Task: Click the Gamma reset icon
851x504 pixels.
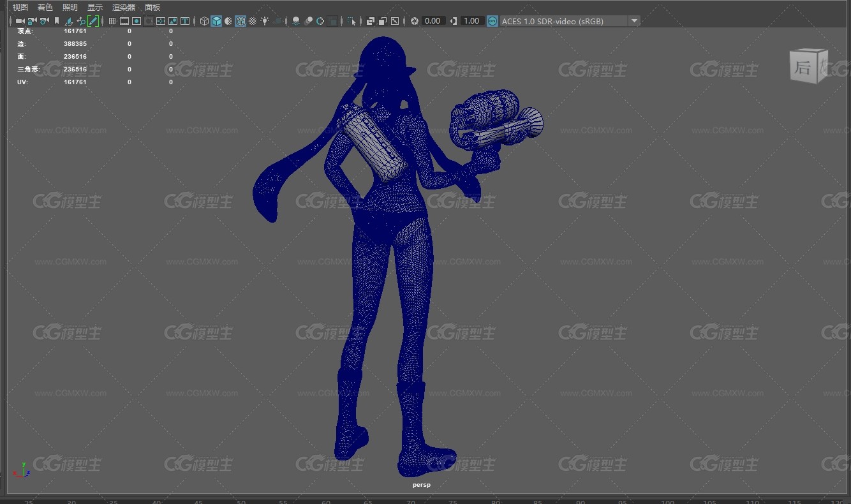Action: (454, 21)
